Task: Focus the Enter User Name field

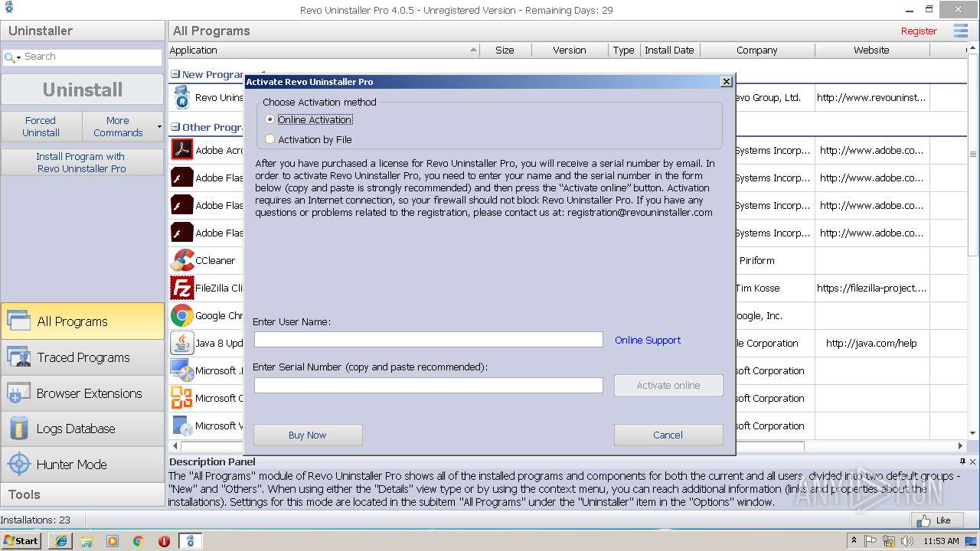Action: pyautogui.click(x=428, y=340)
